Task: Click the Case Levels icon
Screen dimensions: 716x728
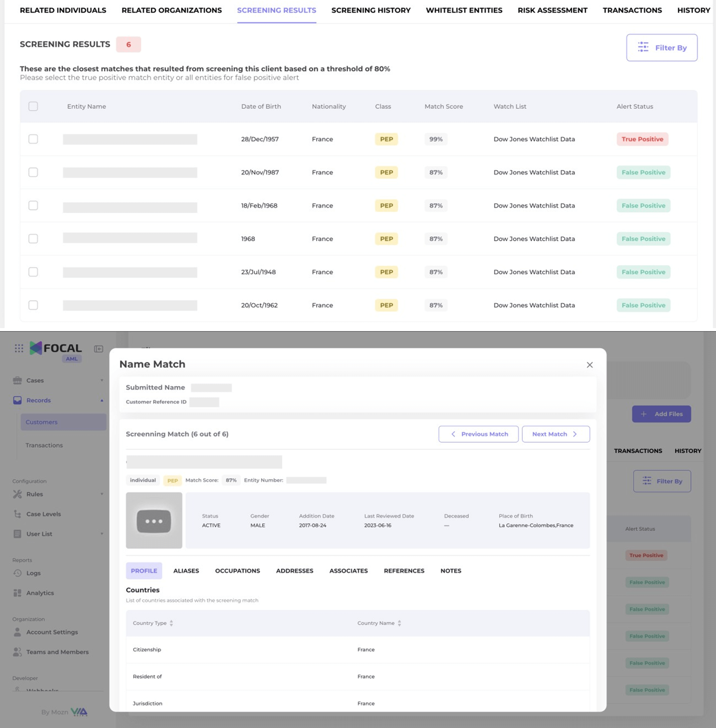Action: (x=17, y=514)
